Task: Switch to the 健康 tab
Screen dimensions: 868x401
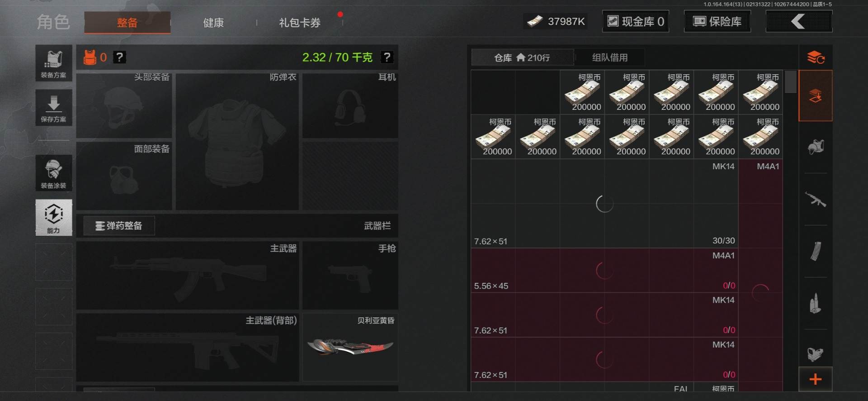Action: 213,23
